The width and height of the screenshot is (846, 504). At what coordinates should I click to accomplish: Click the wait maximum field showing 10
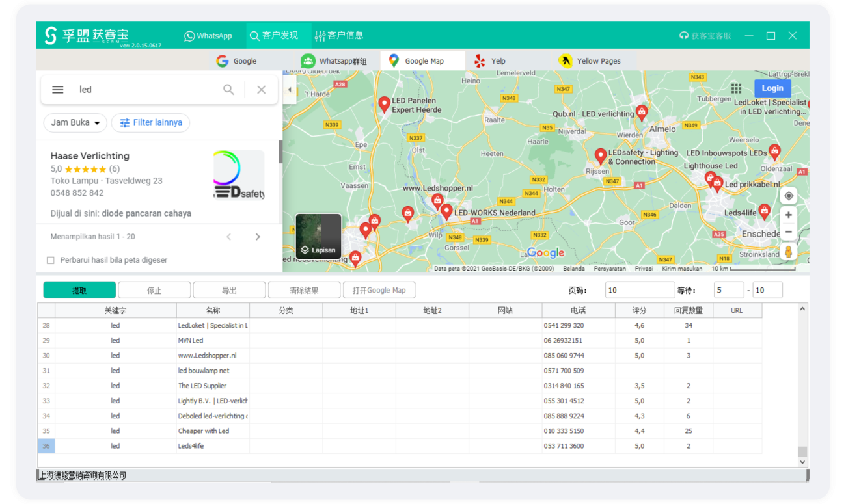point(767,291)
